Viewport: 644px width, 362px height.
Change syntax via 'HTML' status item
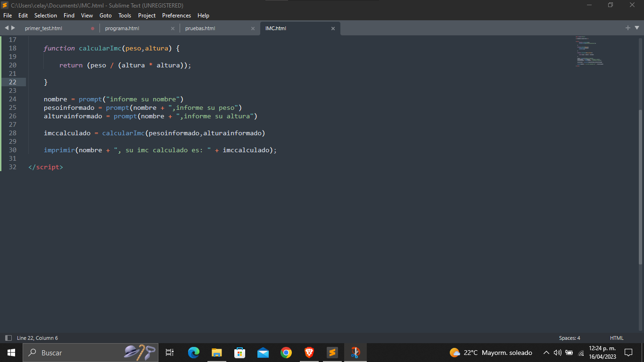click(x=617, y=338)
